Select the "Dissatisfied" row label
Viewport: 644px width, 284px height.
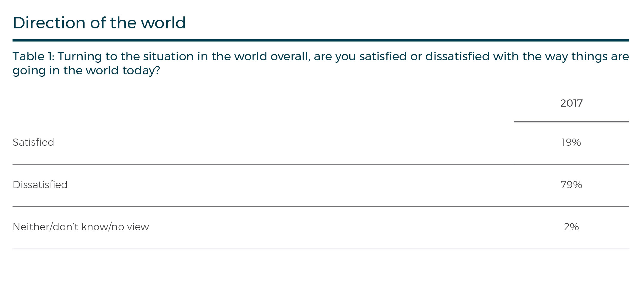tap(40, 185)
